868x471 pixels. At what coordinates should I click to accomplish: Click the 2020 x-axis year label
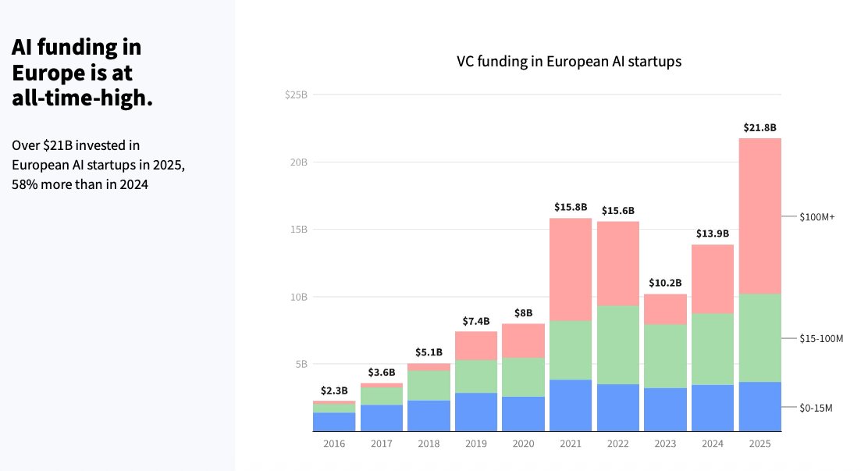pyautogui.click(x=523, y=444)
